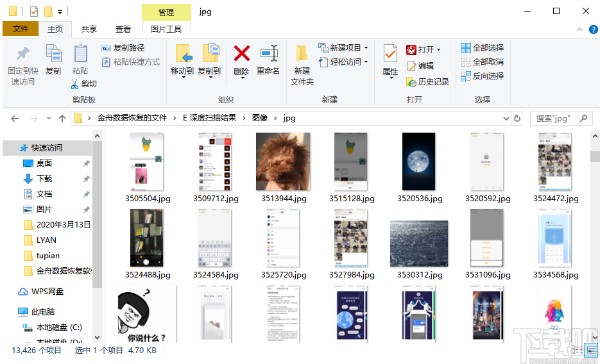Click the red Delete (删除) icon
This screenshot has height=364, width=600.
pyautogui.click(x=242, y=53)
